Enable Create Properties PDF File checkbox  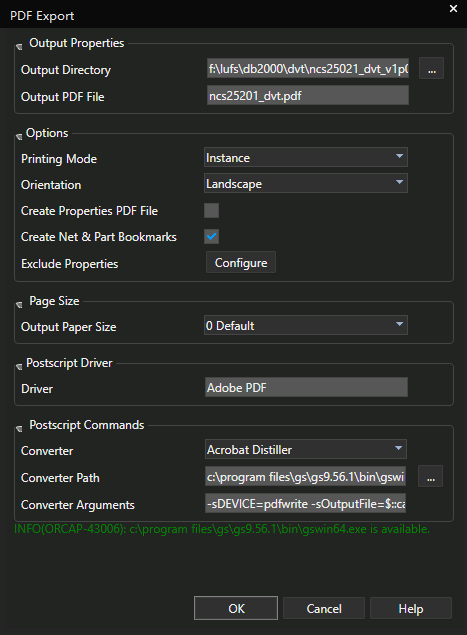[x=211, y=211]
